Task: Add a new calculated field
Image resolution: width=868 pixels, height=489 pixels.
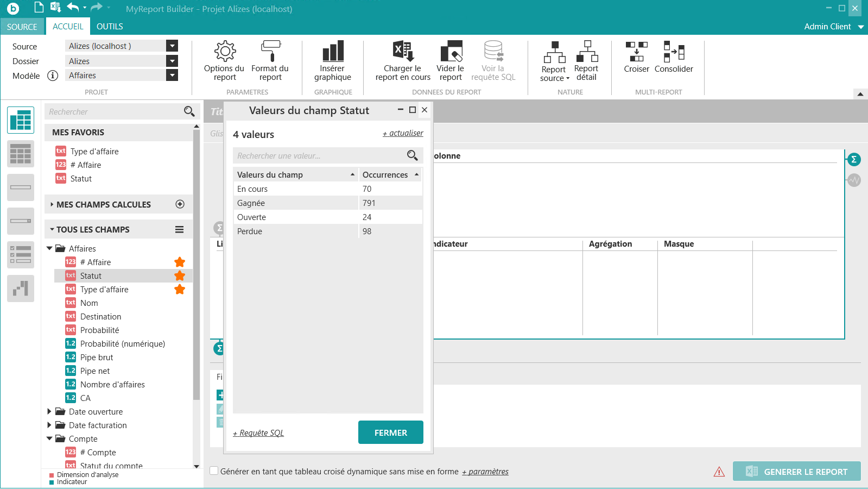Action: point(180,204)
